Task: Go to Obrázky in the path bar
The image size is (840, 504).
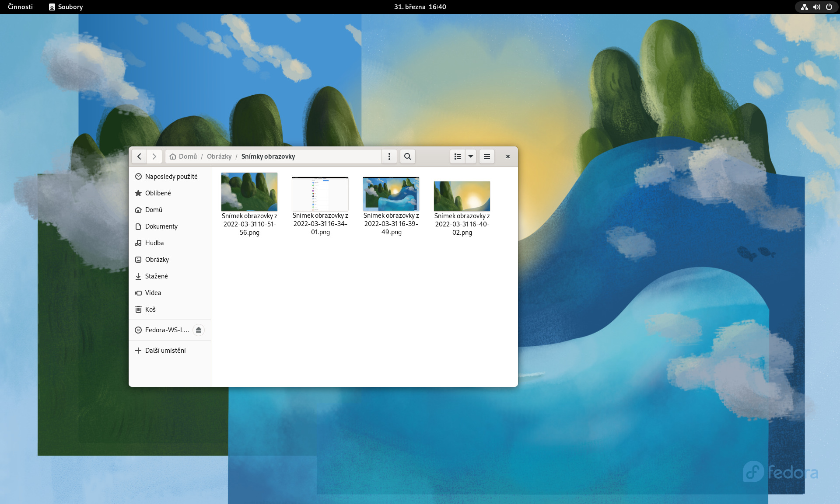Action: tap(219, 156)
